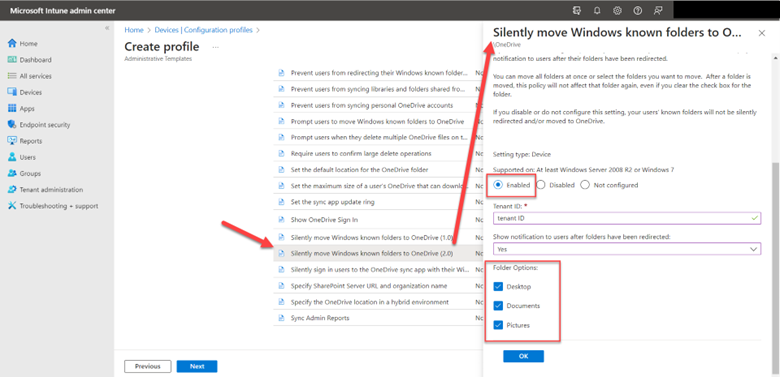Image resolution: width=780 pixels, height=377 pixels.
Task: Click the Tenant ID input field
Action: click(627, 218)
